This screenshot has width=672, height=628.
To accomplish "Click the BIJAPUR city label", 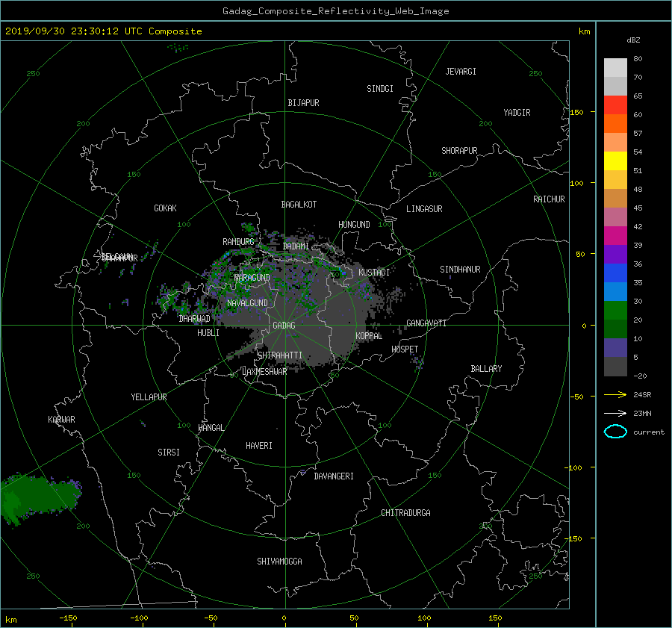I will (303, 103).
